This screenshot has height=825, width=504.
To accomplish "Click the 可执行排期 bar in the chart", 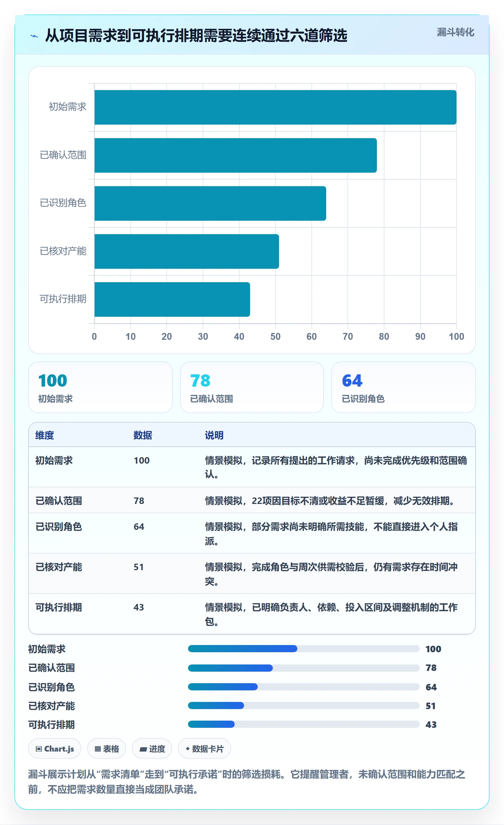I will point(172,299).
